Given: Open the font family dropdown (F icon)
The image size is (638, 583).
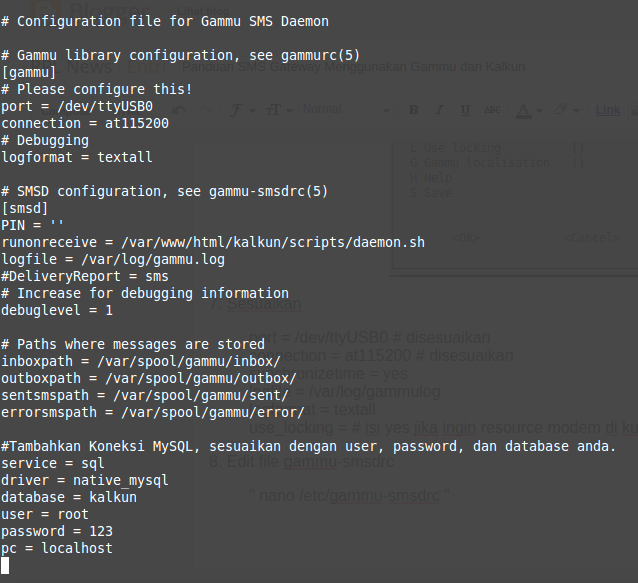Looking at the screenshot, I should pos(234,110).
